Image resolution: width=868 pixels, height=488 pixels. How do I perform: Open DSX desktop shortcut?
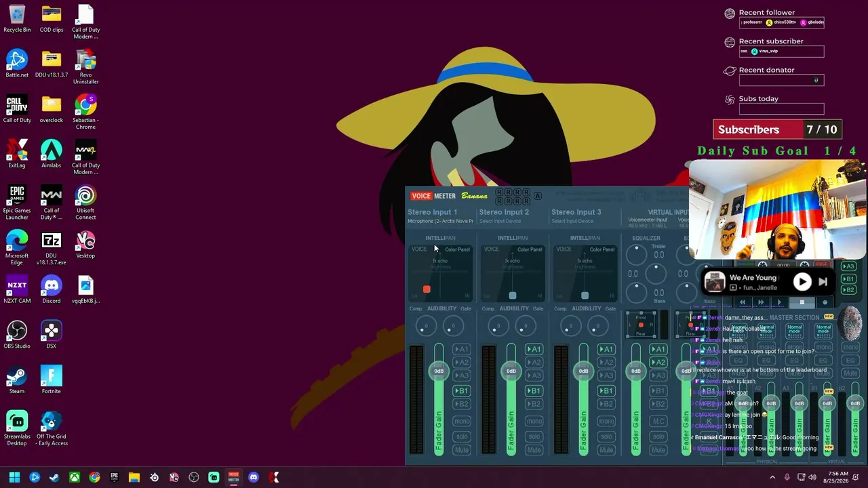click(x=52, y=335)
